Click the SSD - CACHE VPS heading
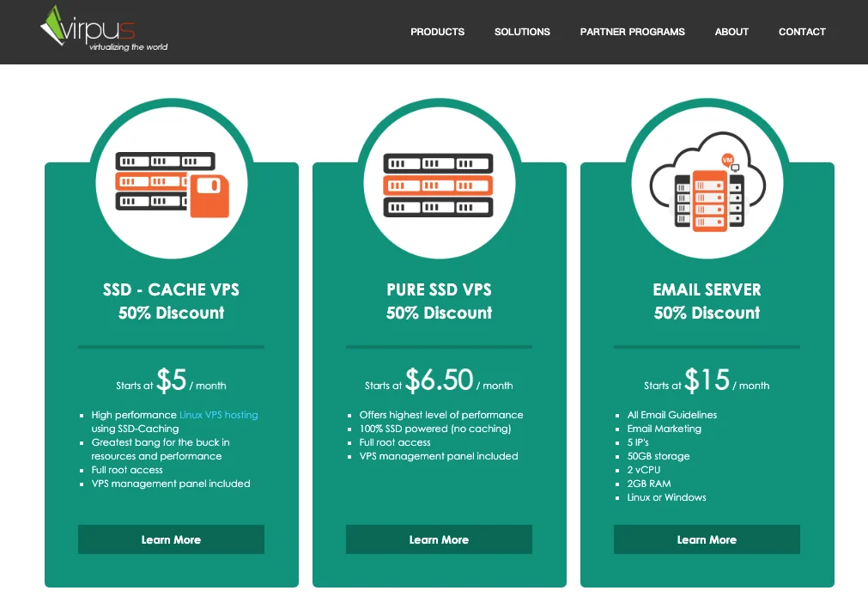Screen dimensions: 868x615 (171, 289)
